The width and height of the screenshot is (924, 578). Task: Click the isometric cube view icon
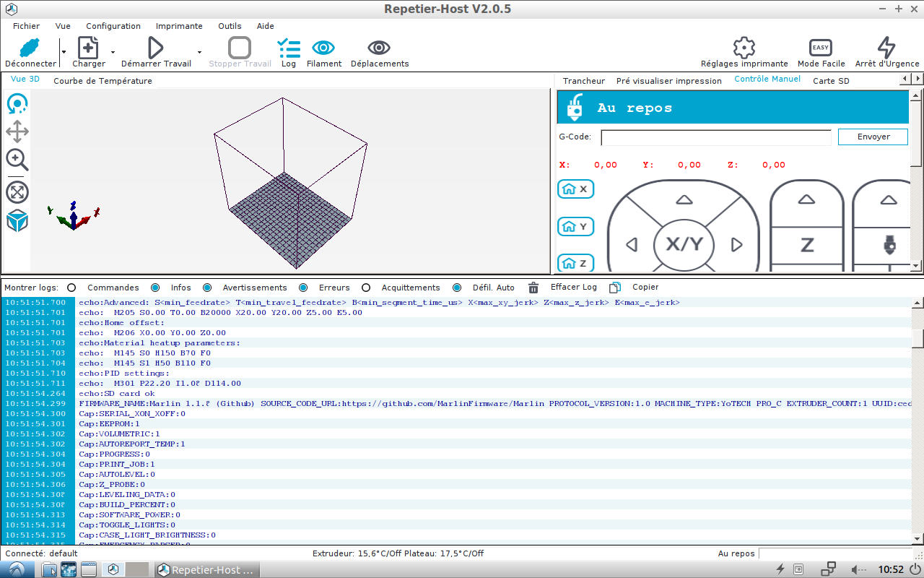[17, 220]
